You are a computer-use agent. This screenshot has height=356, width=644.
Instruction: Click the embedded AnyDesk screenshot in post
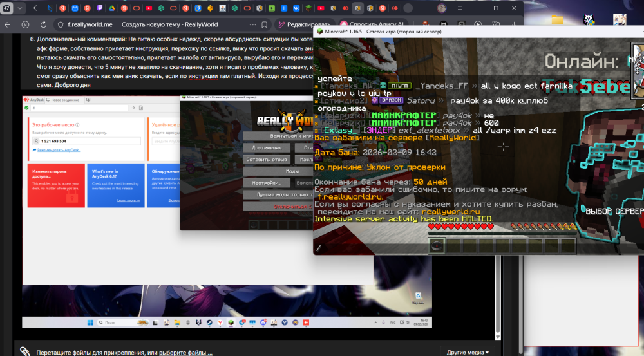[x=227, y=211]
